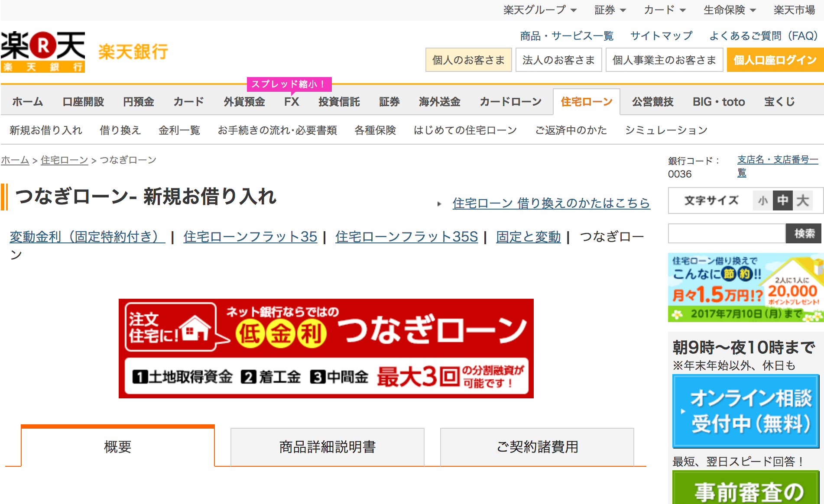824x504 pixels.
Task: Open 新規お借り入れ submenu
Action: coord(46,130)
